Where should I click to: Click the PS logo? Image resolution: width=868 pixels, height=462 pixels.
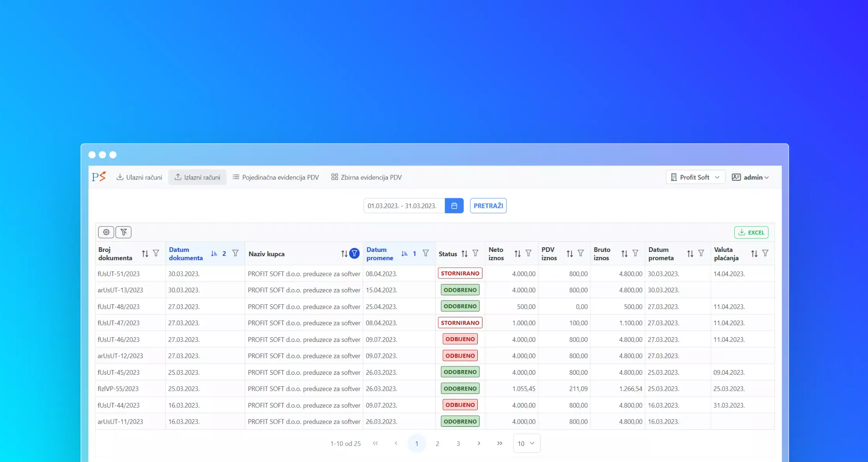pyautogui.click(x=99, y=177)
